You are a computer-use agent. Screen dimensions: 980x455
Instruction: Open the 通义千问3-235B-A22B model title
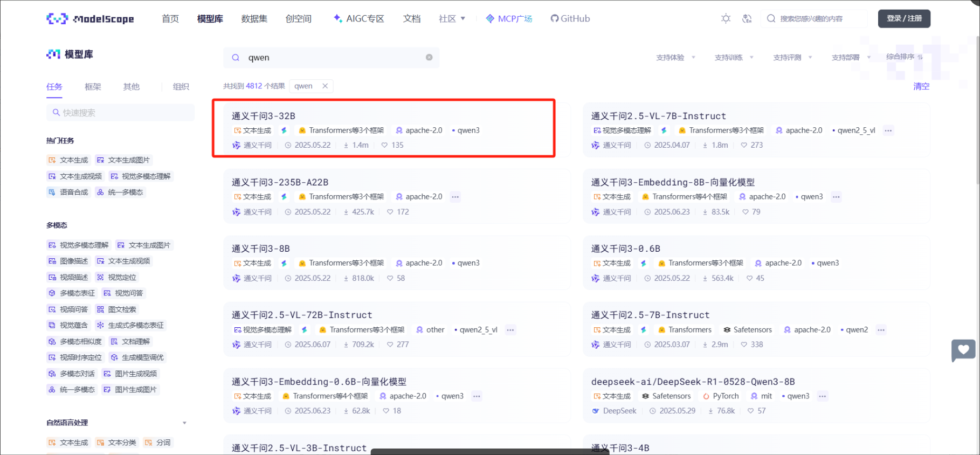[280, 182]
